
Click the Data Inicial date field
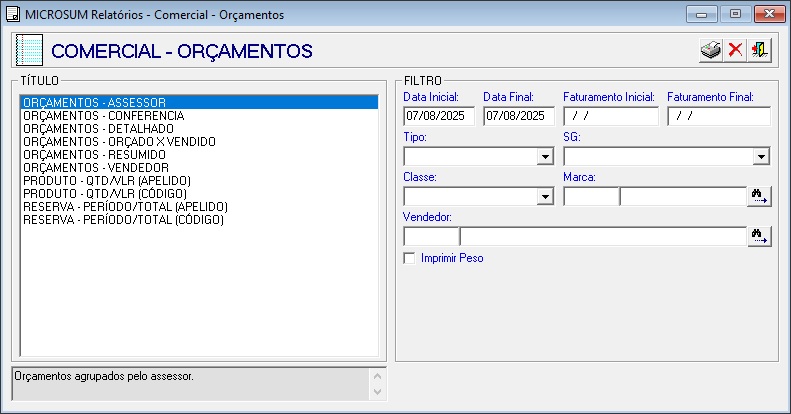pyautogui.click(x=439, y=116)
